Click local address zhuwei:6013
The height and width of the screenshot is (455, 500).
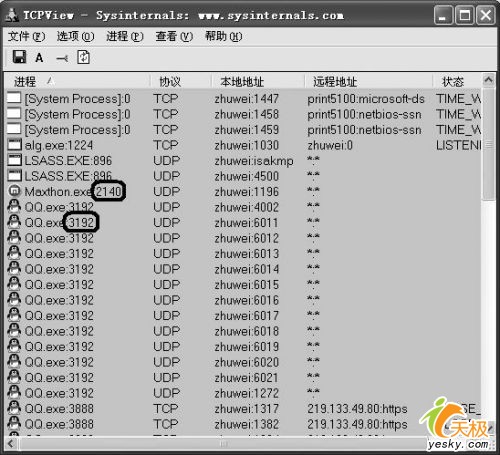(x=247, y=254)
